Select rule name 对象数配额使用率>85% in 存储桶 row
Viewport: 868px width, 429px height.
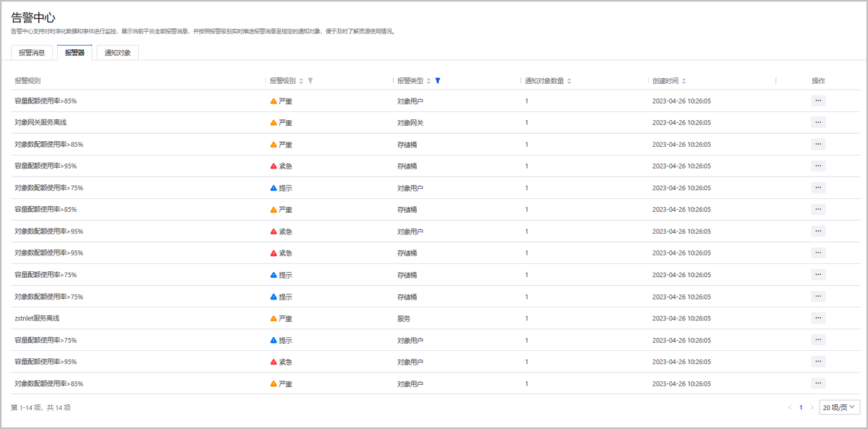(48, 145)
